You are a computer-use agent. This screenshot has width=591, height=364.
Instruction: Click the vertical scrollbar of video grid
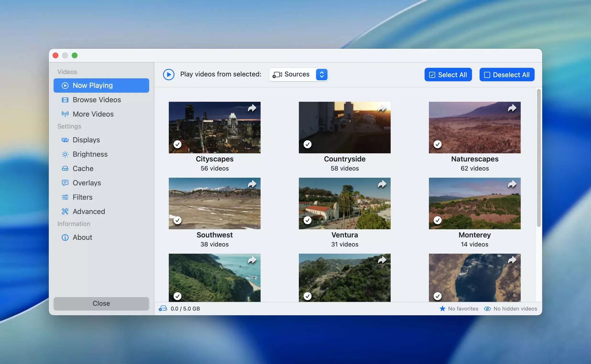coord(538,158)
